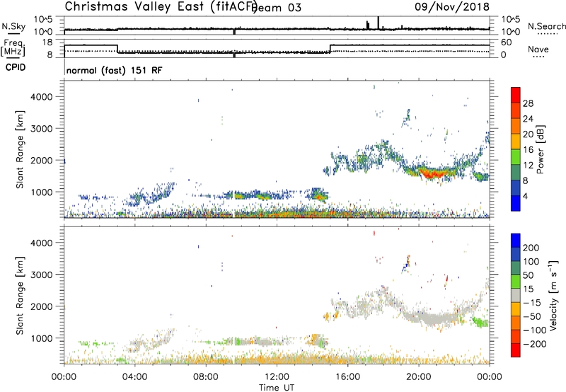Screen dimensions: 566x392
Task: Click the 'normal (fast) 151 RF' text
Action: 114,70
